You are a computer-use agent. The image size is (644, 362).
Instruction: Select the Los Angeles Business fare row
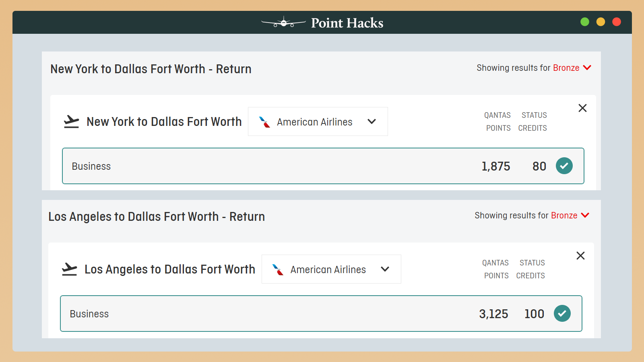click(x=282, y=314)
